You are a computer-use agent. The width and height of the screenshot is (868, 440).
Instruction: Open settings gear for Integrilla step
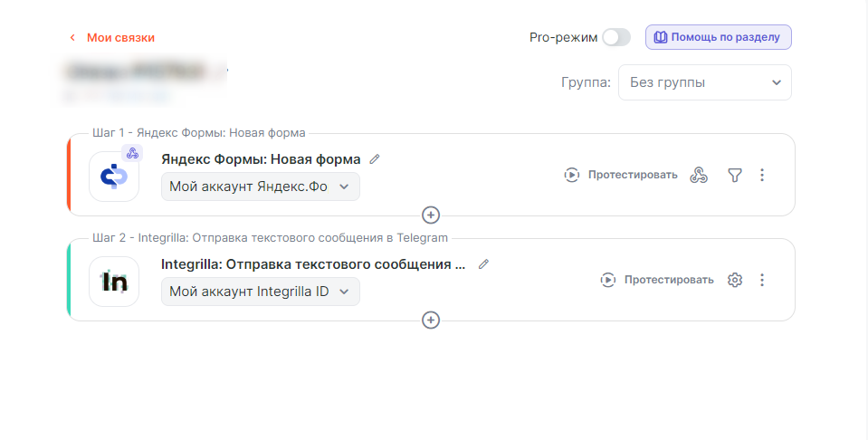click(x=735, y=280)
